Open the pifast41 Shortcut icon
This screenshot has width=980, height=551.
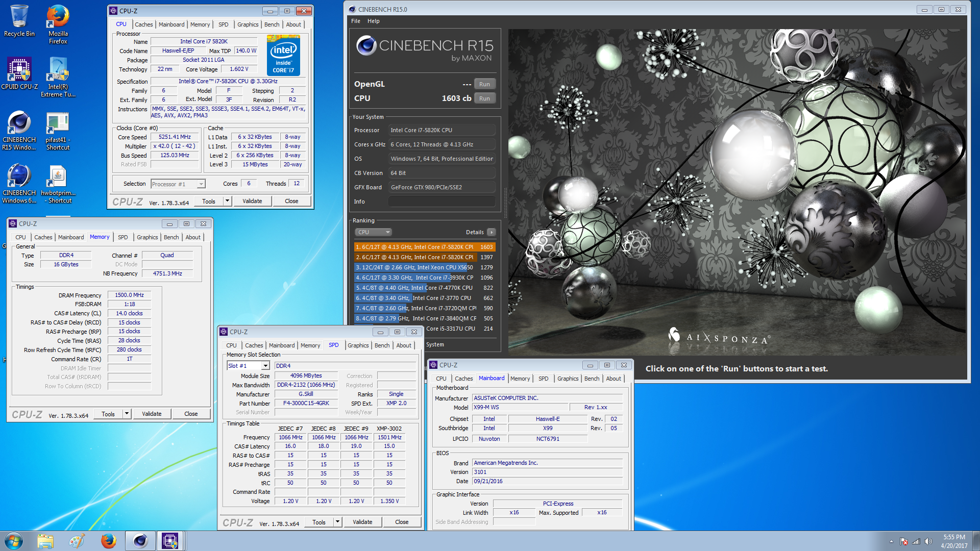[58, 130]
